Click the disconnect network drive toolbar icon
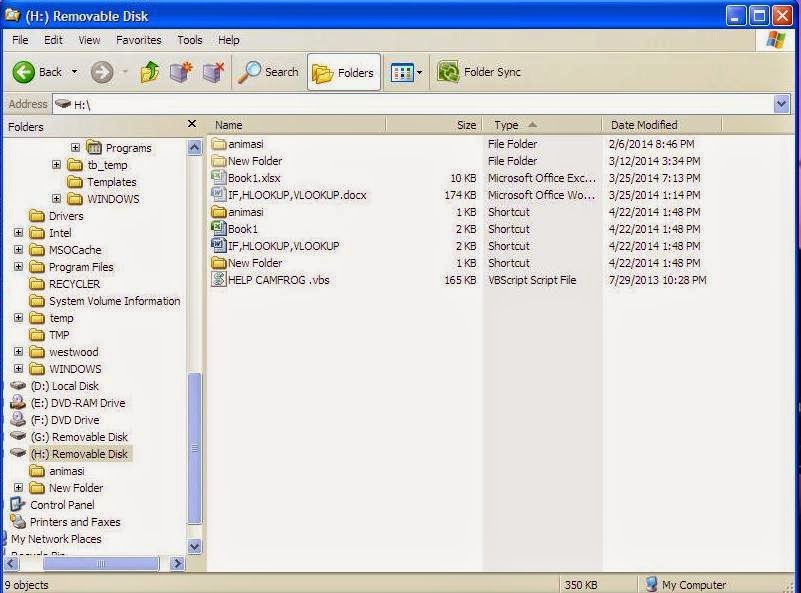801x593 pixels. [x=214, y=72]
